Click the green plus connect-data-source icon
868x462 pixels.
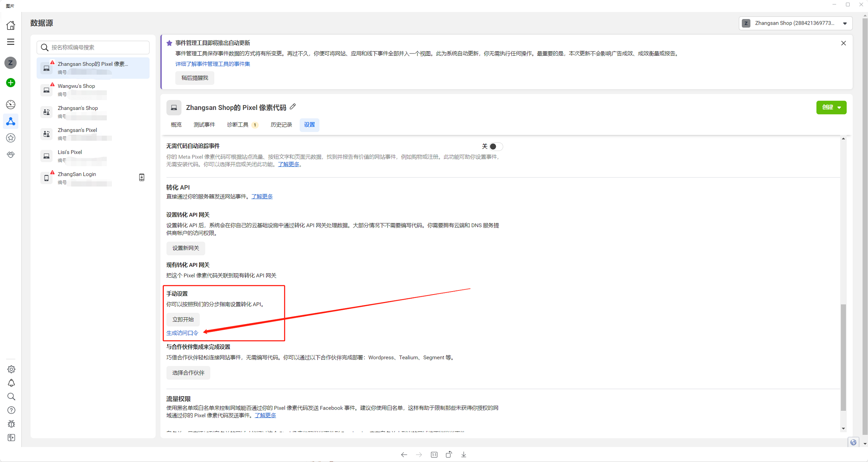(11, 83)
